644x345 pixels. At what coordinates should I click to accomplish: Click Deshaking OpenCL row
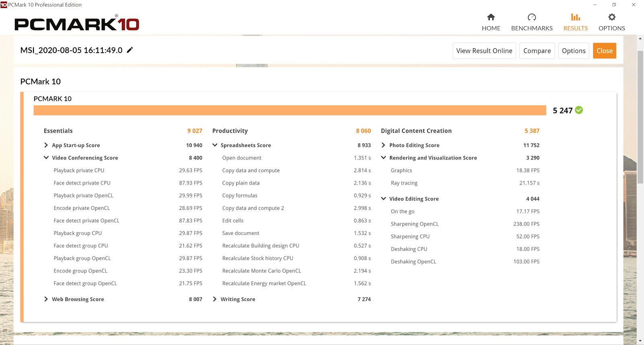[x=465, y=262]
